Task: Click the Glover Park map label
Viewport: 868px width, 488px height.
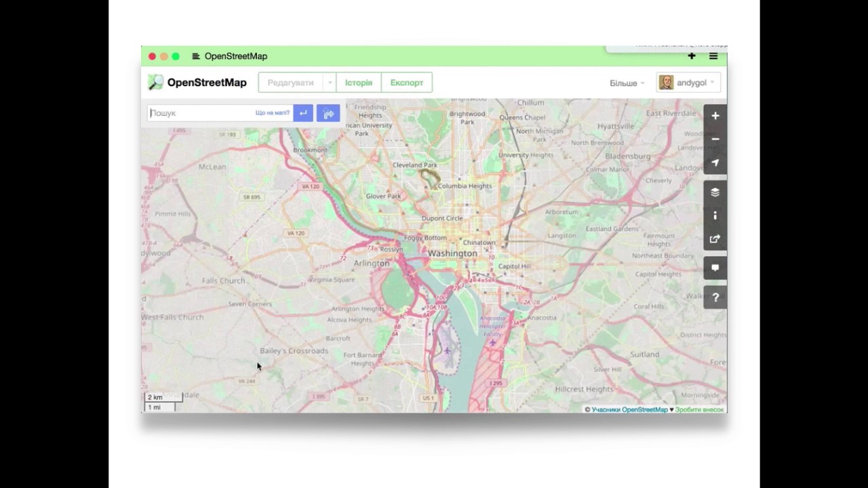Action: click(384, 196)
